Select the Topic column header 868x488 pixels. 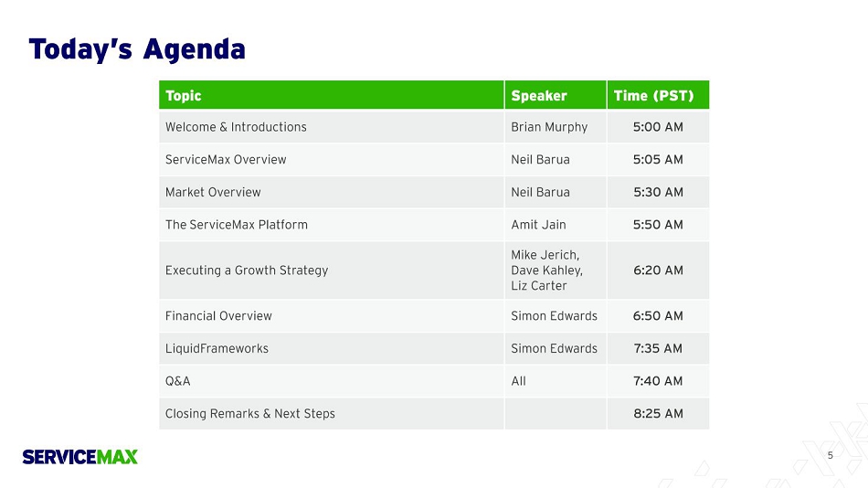pyautogui.click(x=184, y=95)
